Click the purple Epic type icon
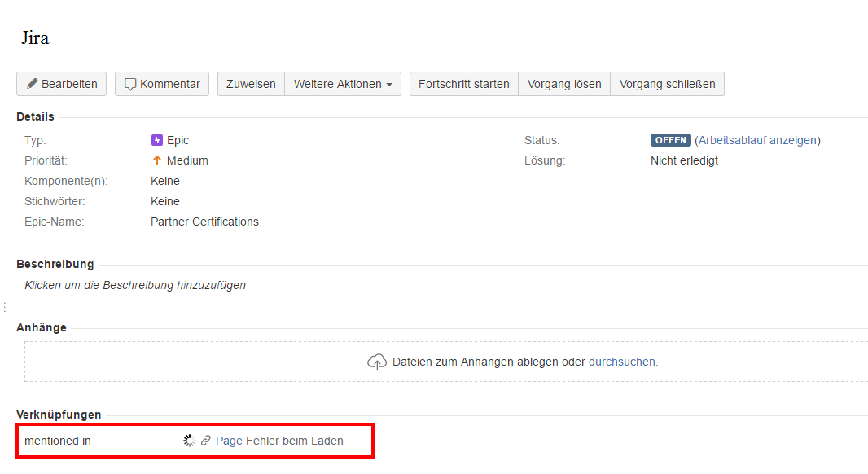The width and height of the screenshot is (868, 474). [157, 140]
